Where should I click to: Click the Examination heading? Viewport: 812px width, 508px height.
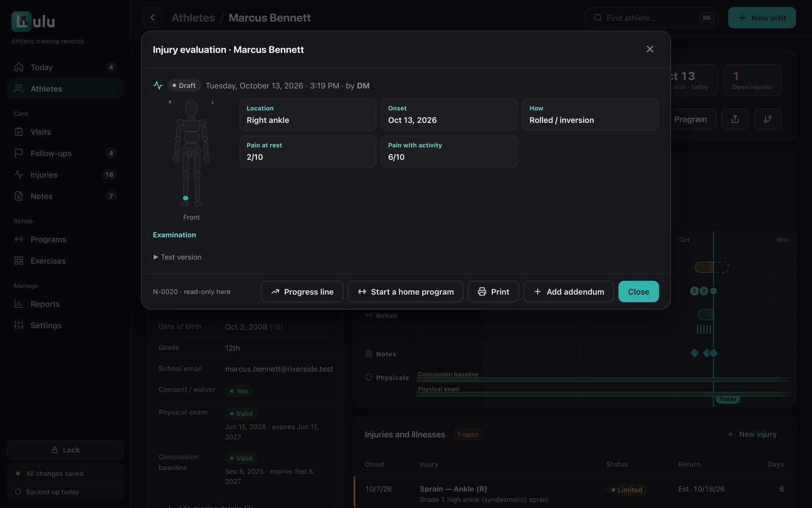174,235
